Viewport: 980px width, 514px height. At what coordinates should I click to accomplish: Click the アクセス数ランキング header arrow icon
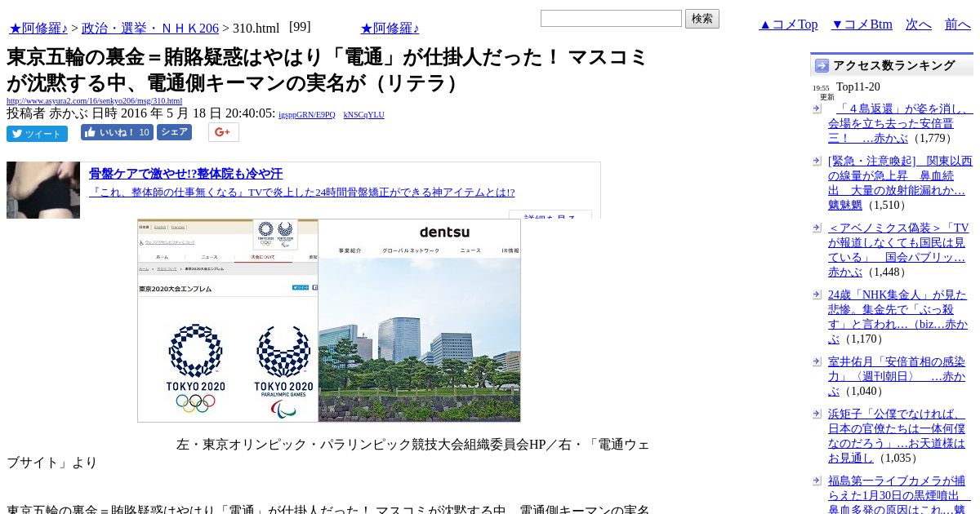click(x=822, y=65)
